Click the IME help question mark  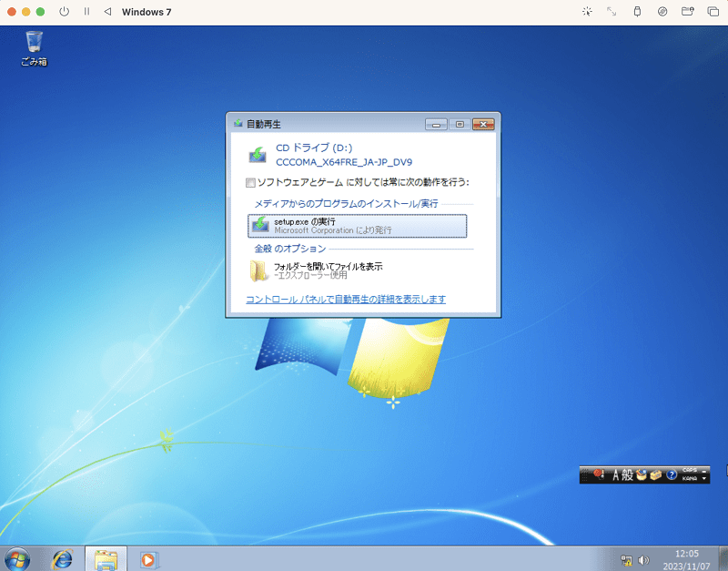point(672,474)
